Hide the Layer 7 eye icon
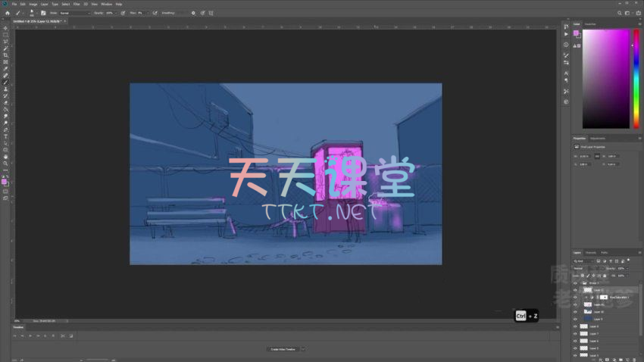The width and height of the screenshot is (644, 362). pos(575,334)
